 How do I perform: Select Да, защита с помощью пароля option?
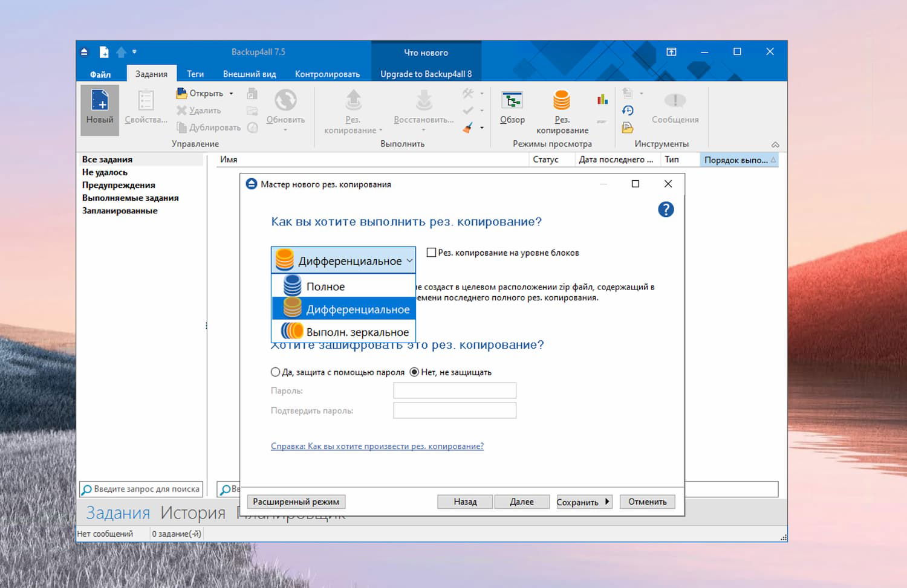coord(275,372)
